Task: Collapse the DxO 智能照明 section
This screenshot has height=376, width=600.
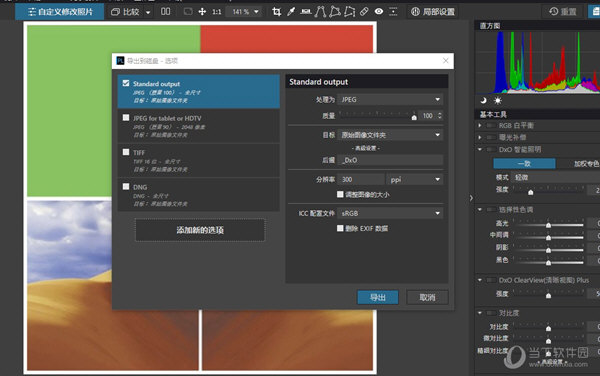Action: tap(480, 149)
